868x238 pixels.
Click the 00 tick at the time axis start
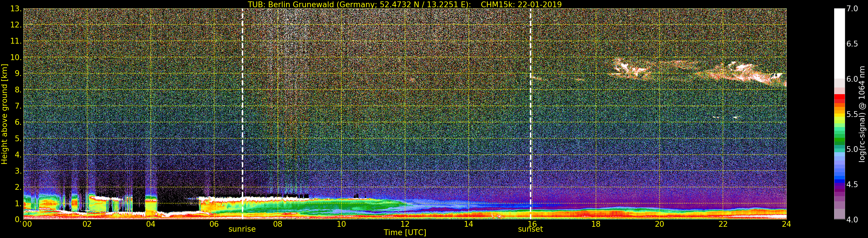(27, 224)
